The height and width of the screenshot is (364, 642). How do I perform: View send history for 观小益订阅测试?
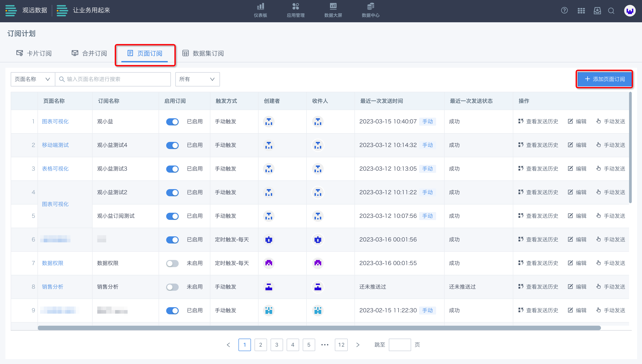(538, 216)
